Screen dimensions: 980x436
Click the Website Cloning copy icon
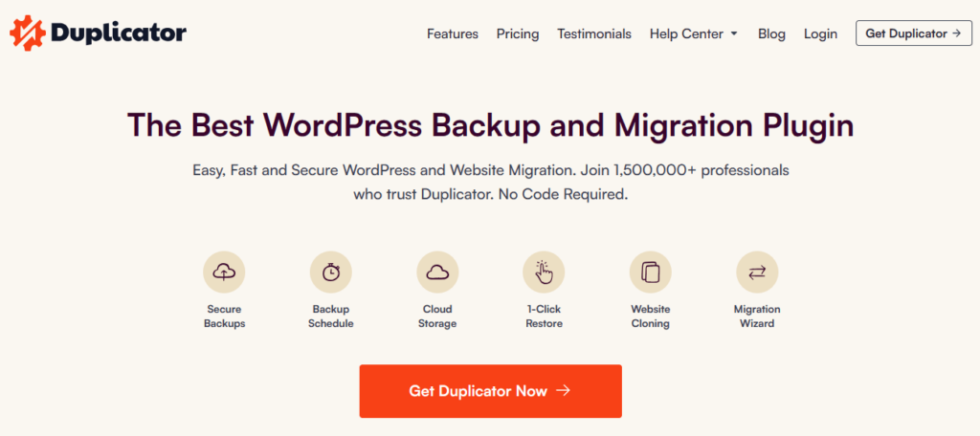(650, 272)
